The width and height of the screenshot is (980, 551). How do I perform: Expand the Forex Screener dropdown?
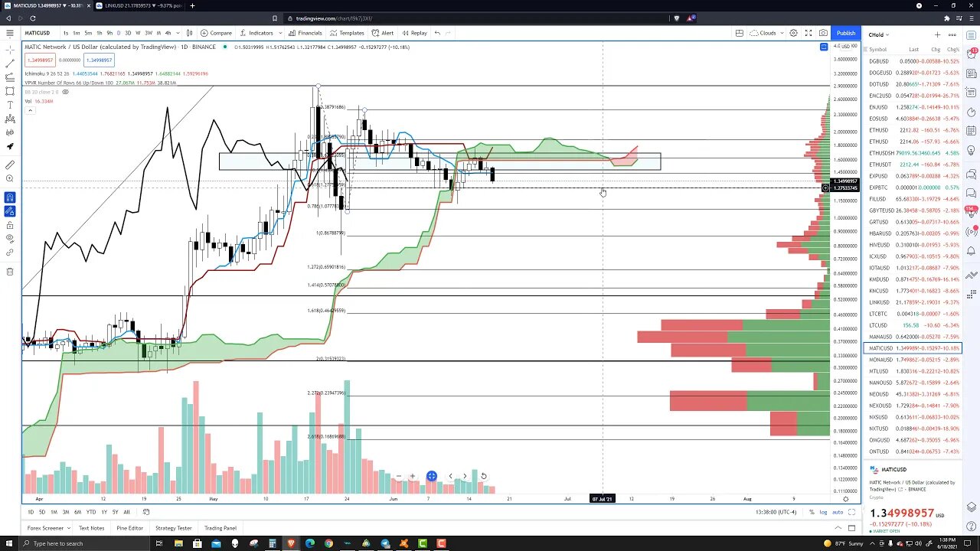(x=67, y=528)
